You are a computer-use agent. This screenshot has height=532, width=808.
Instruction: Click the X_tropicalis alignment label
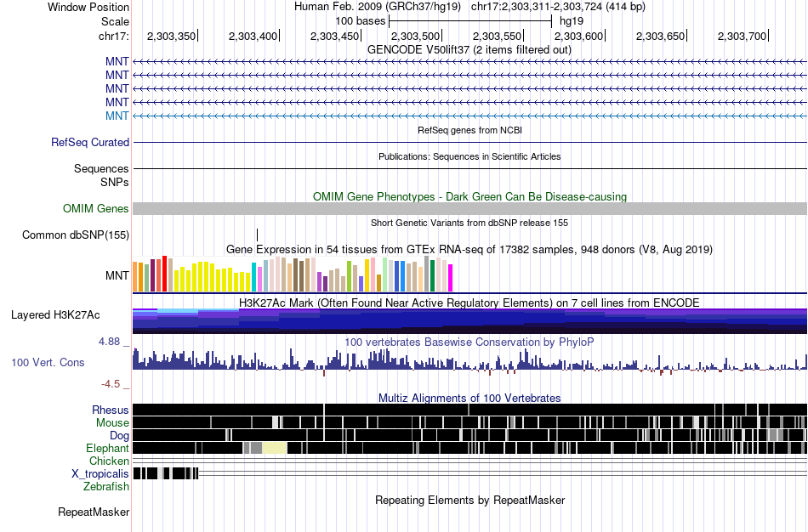point(100,474)
